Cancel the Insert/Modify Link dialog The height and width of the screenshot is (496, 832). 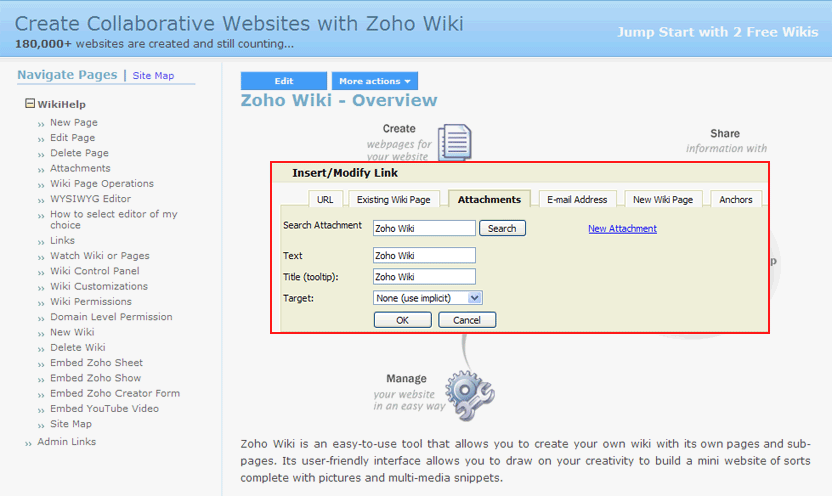(x=466, y=320)
